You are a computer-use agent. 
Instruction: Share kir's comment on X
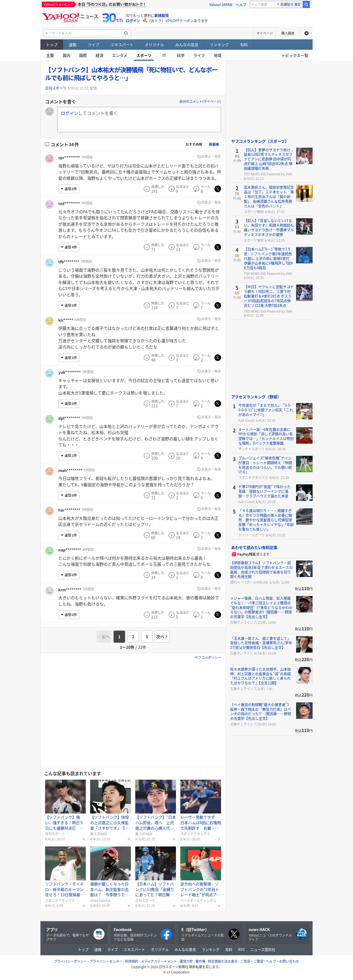pyautogui.click(x=217, y=358)
